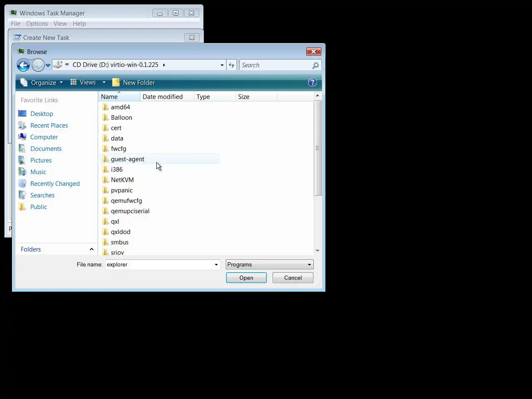Close the Browse dialog

[313, 52]
